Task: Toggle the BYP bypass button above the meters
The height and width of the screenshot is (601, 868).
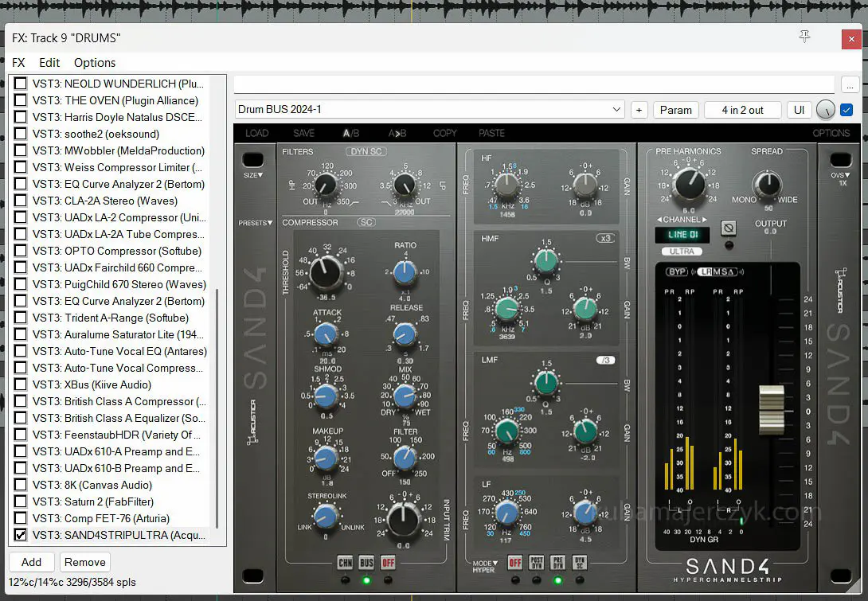Action: coord(676,271)
